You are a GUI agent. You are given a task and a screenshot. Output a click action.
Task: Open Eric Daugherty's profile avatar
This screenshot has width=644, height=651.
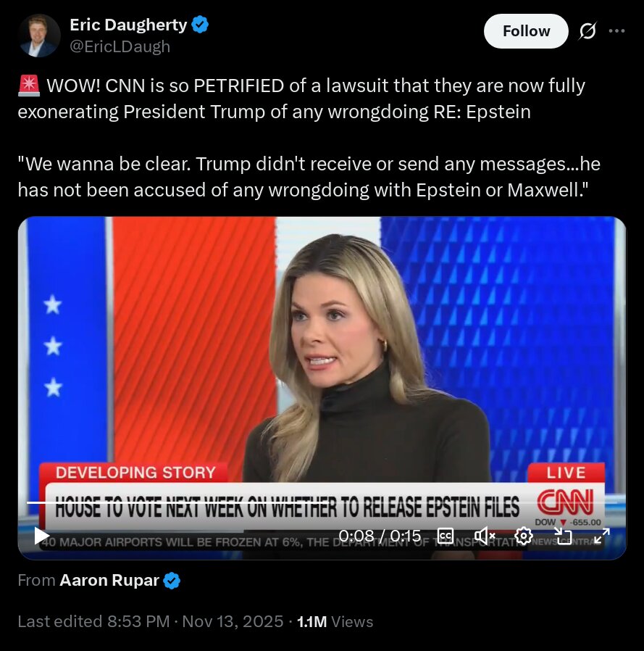click(x=39, y=36)
